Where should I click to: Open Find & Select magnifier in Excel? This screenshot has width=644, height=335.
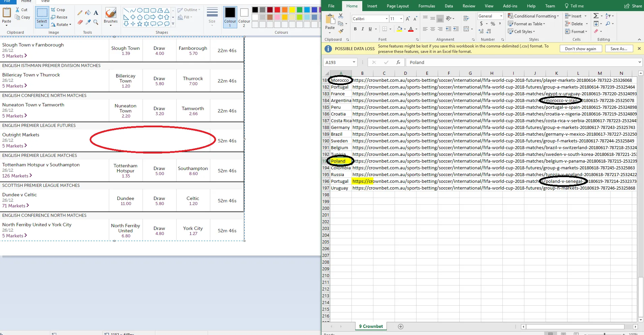[x=608, y=24]
